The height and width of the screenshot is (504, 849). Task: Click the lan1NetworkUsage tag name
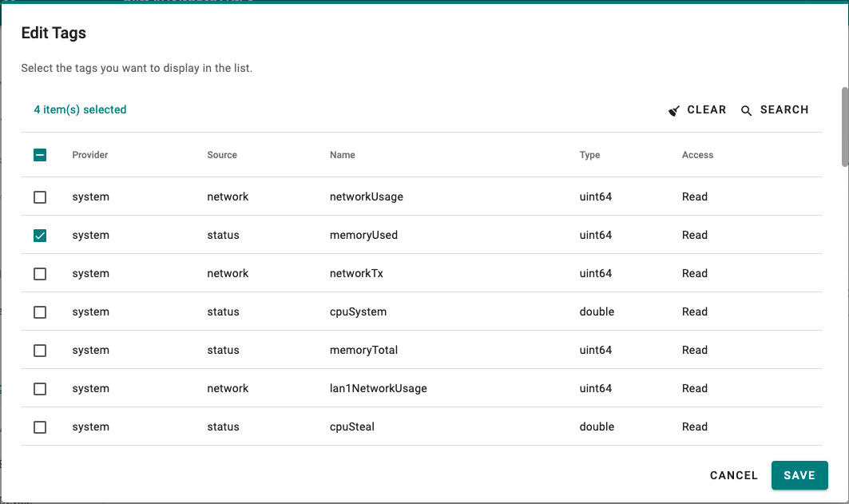pos(379,389)
